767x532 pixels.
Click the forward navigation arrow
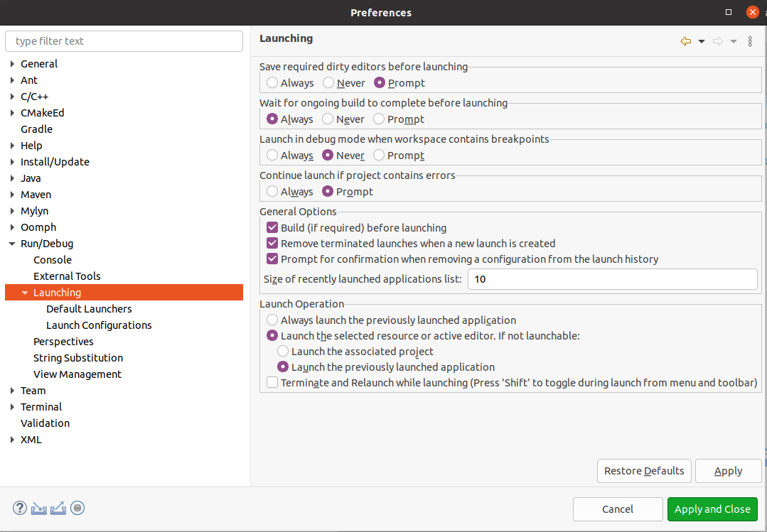(718, 41)
